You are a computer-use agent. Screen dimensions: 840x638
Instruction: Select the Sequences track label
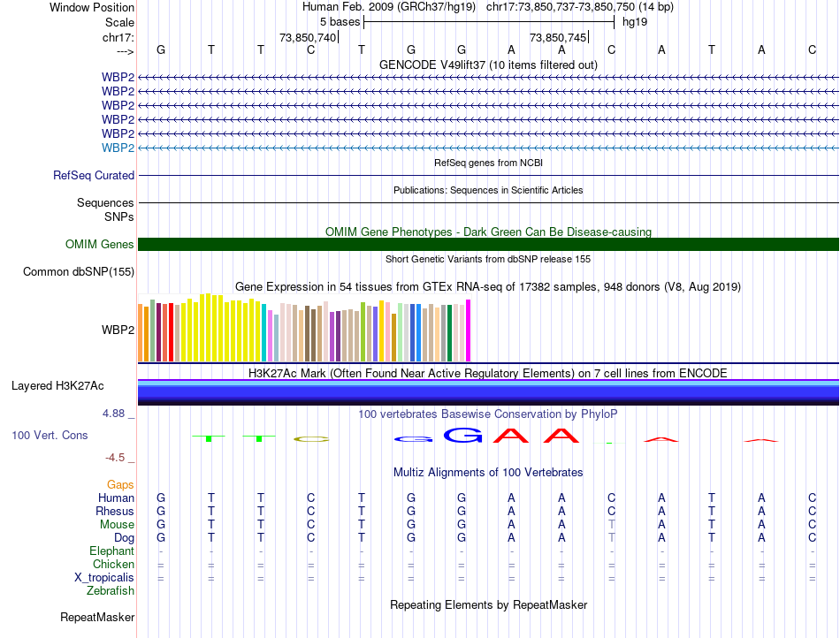[105, 203]
